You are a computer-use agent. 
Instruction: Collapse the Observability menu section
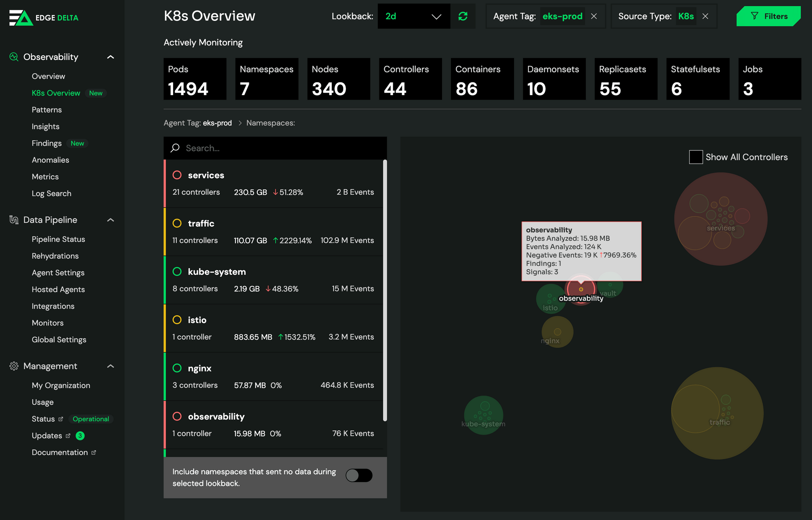point(111,57)
